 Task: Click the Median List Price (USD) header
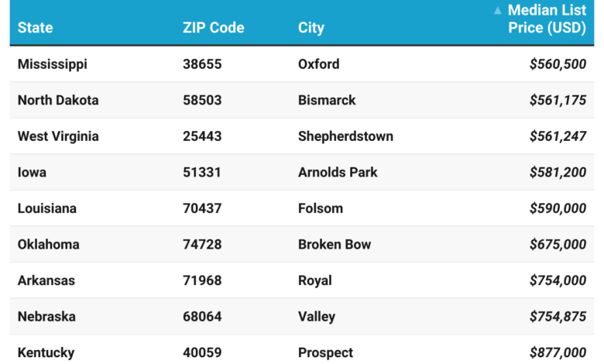pyautogui.click(x=547, y=19)
